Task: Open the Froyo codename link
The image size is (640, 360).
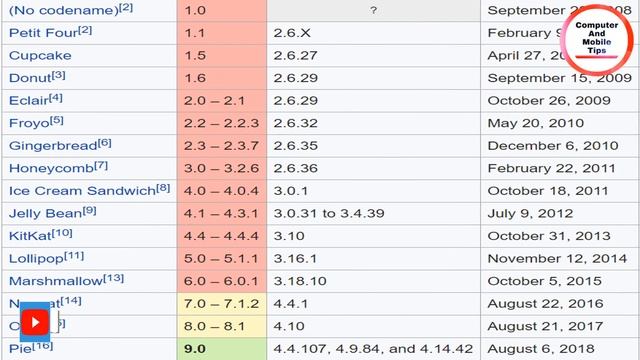Action: tap(29, 123)
